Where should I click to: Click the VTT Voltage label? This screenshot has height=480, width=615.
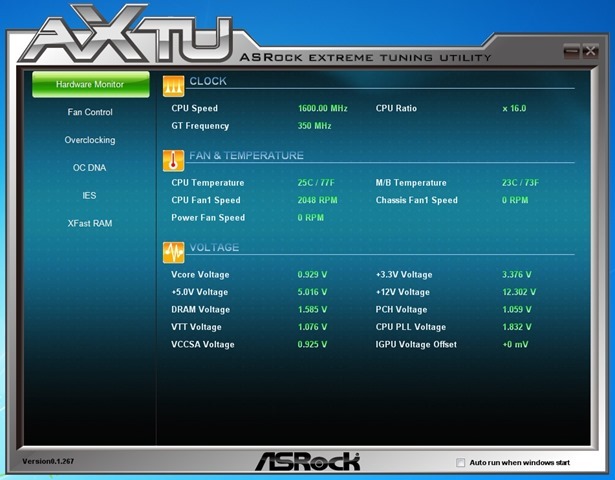click(196, 327)
